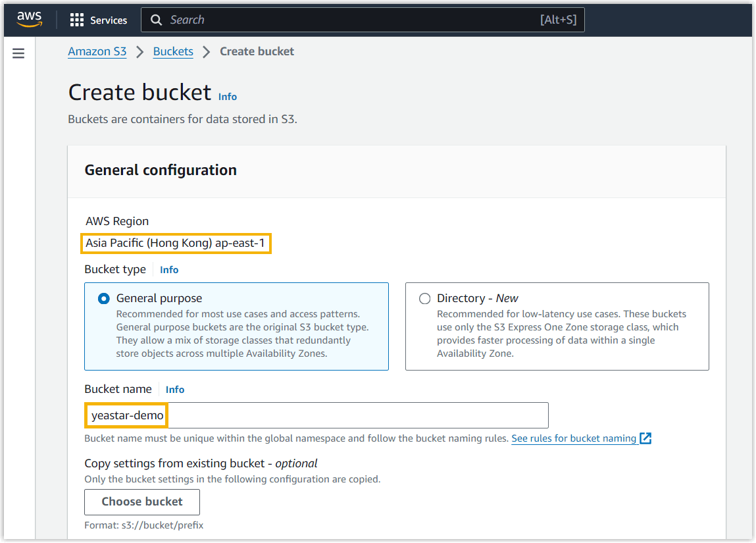Open the sidebar hamburger menu
This screenshot has width=756, height=543.
[18, 53]
